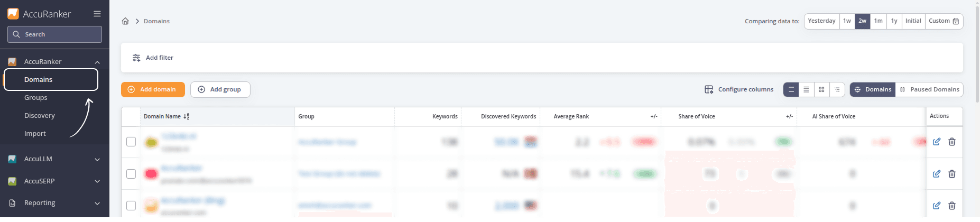980x222 pixels.
Task: Click the Reporting document icon
Action: [12, 203]
